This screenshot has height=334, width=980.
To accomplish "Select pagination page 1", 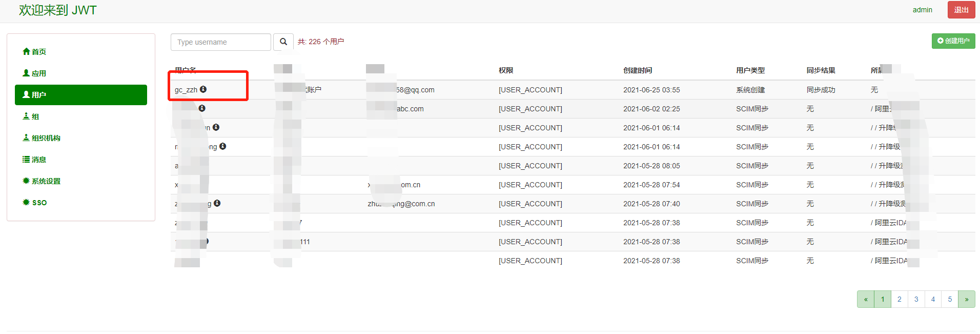I will click(883, 299).
